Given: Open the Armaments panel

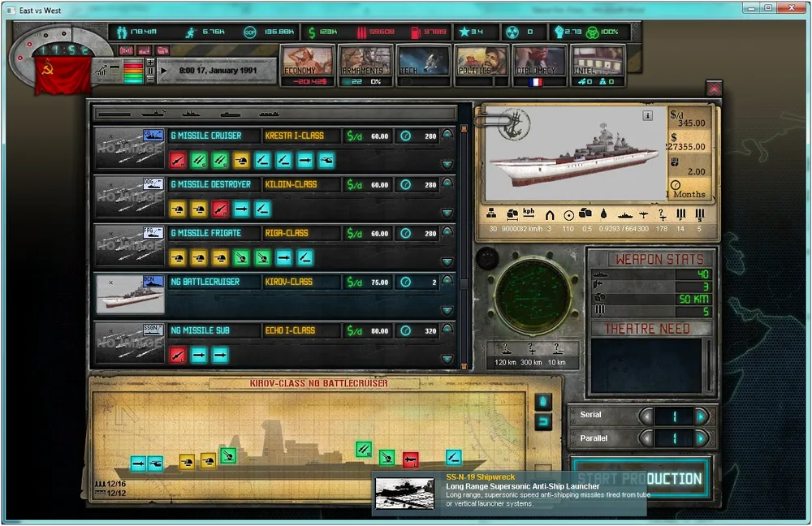Looking at the screenshot, I should point(365,67).
